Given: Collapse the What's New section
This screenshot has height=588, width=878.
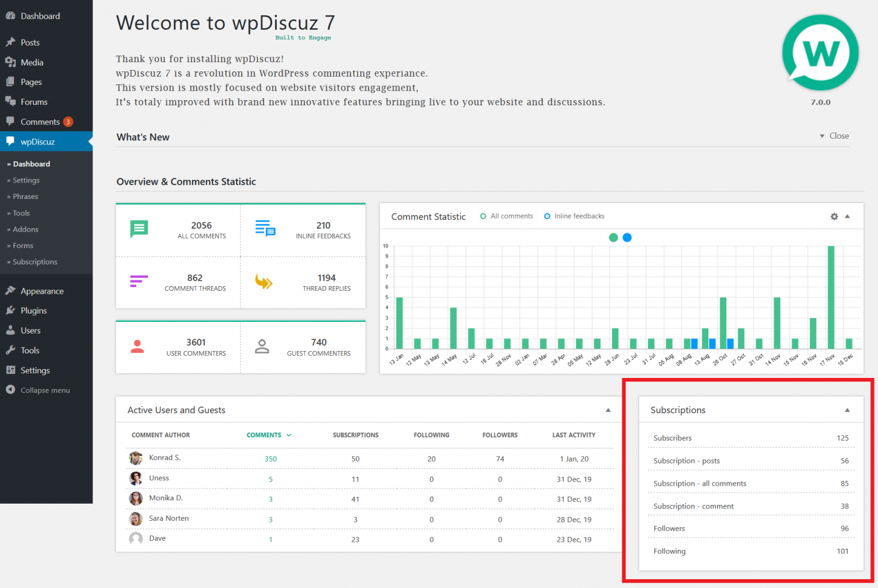Looking at the screenshot, I should (822, 135).
